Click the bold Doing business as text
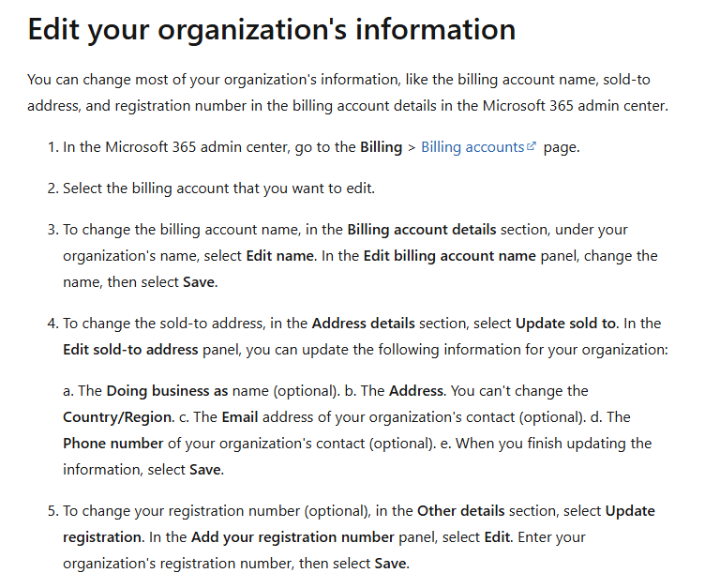720x588 pixels. point(167,391)
